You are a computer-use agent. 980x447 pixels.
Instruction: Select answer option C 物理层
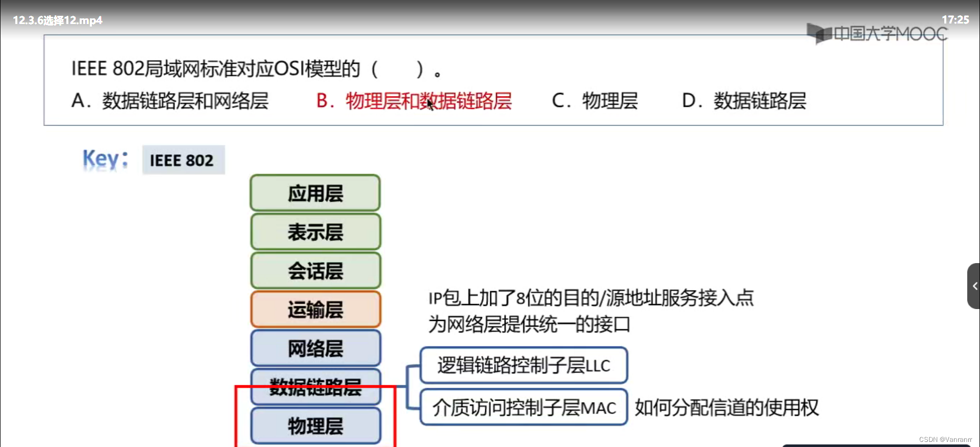(x=595, y=101)
